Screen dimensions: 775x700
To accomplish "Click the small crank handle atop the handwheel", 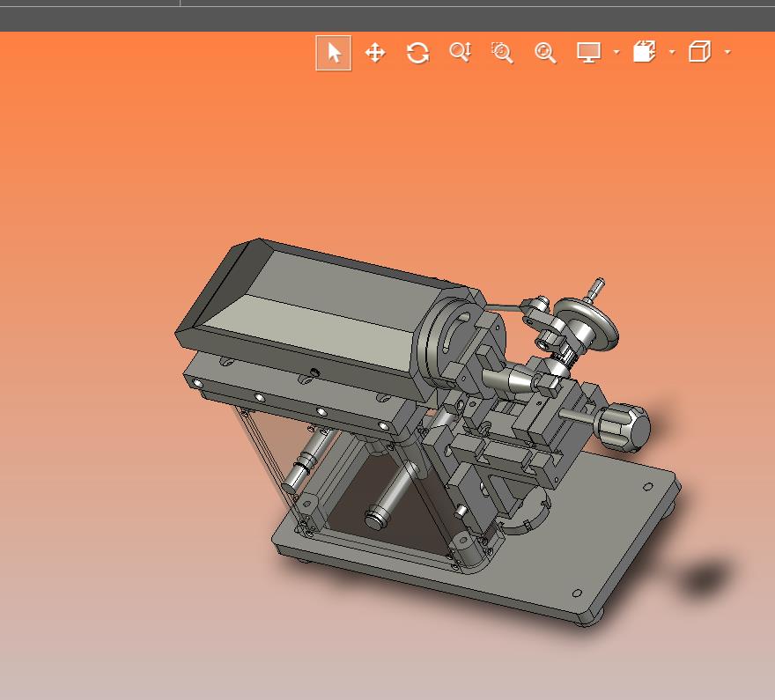I will 597,286.
